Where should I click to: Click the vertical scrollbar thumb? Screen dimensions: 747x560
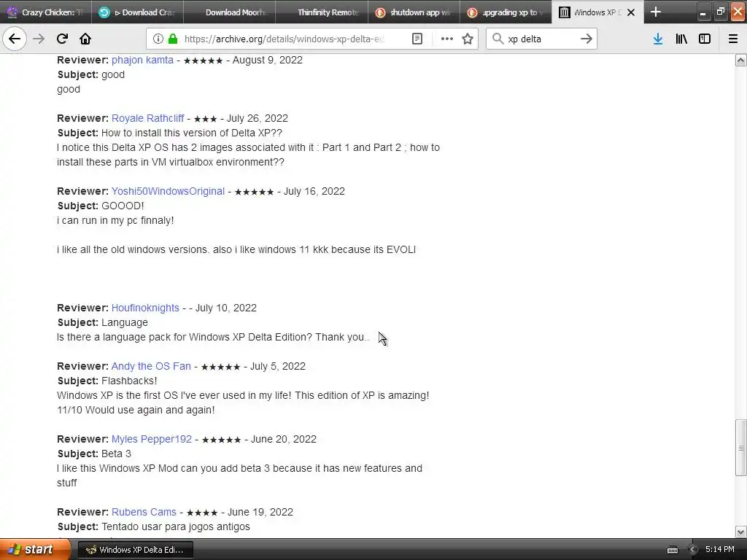pos(741,447)
